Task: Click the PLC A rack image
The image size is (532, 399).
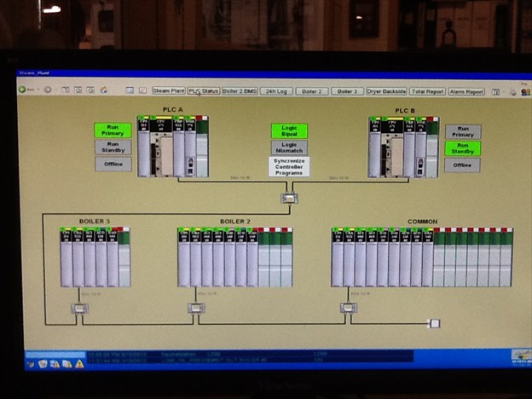Action: point(173,147)
